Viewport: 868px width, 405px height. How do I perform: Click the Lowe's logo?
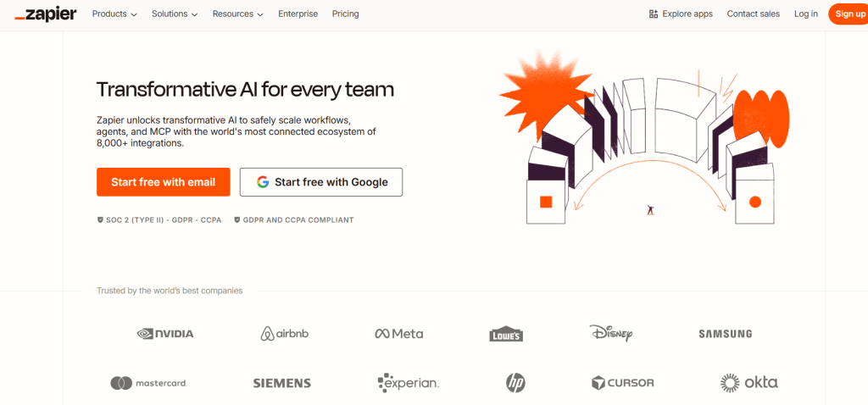coord(507,334)
